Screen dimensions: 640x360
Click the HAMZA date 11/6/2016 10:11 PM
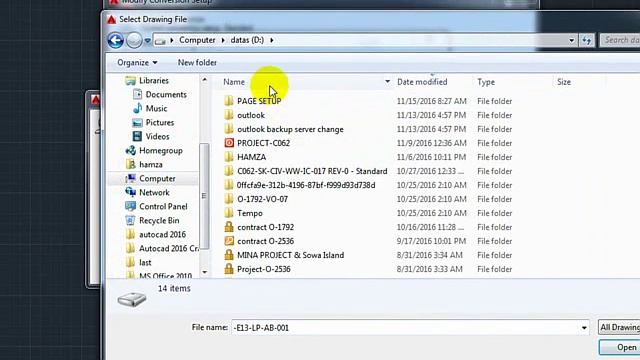[431, 157]
